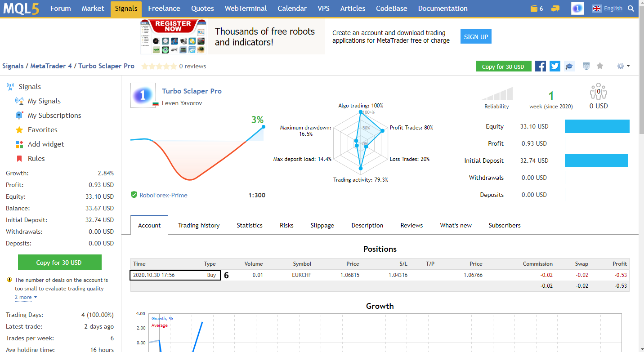Screen dimensions: 644x352
Task: Open the English language selector
Action: [x=607, y=9]
